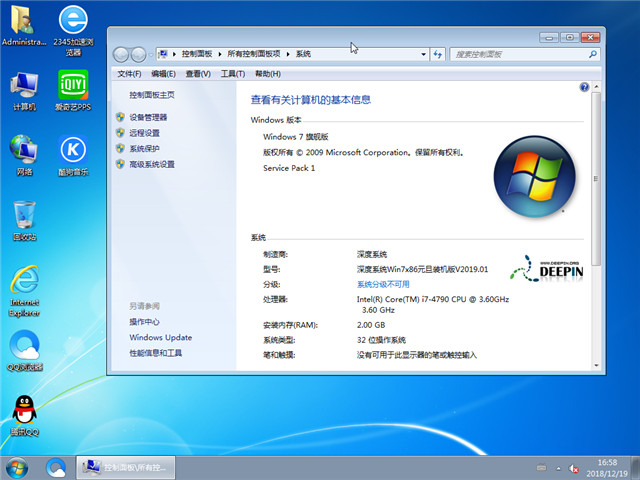The width and height of the screenshot is (640, 480).
Task: Click the Intel(R) Core(TM) i7-4790 processor text
Action: pos(433,304)
